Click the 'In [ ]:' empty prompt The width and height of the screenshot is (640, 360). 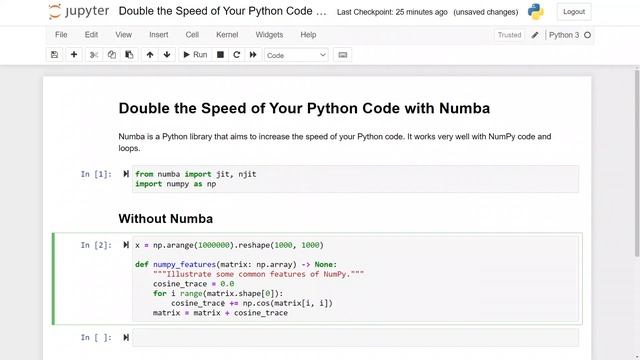tap(96, 338)
